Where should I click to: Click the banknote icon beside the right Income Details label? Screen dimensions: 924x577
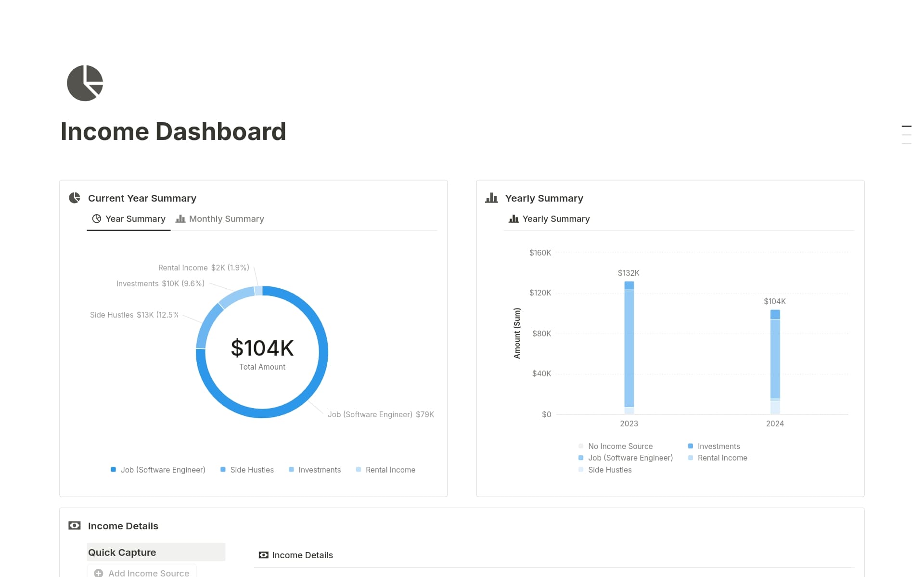[263, 555]
